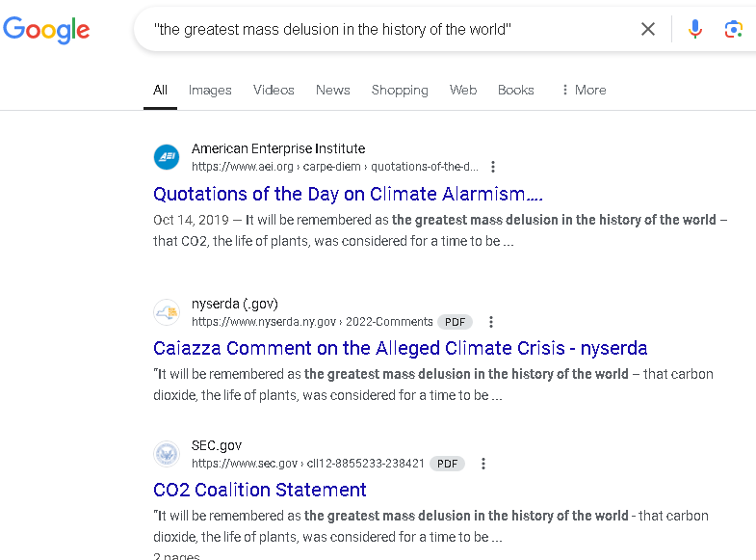Open the 'CO2 Coalition Statement' link
Image resolution: width=756 pixels, height=560 pixels.
(x=259, y=490)
